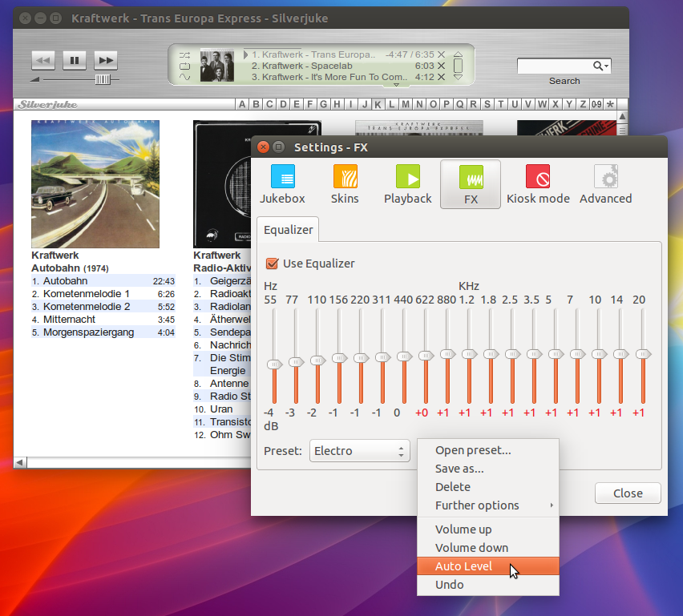683x616 pixels.
Task: Uncheck the Use Equalizer checkbox
Action: click(x=273, y=264)
